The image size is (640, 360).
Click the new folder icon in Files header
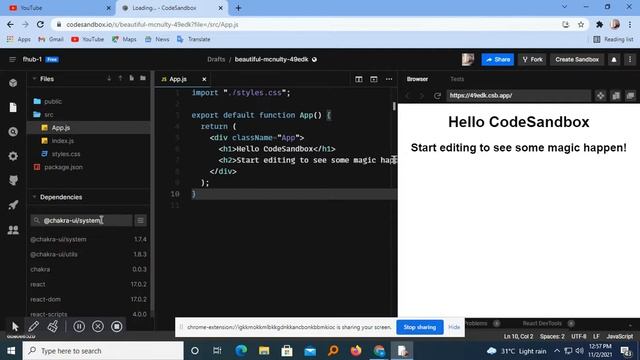143,78
